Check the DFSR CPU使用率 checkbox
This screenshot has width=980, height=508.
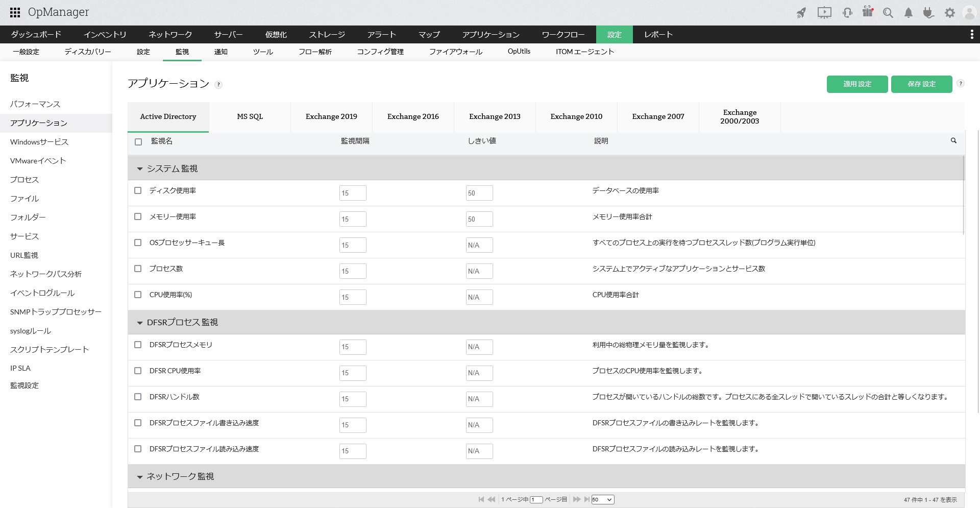pos(138,371)
